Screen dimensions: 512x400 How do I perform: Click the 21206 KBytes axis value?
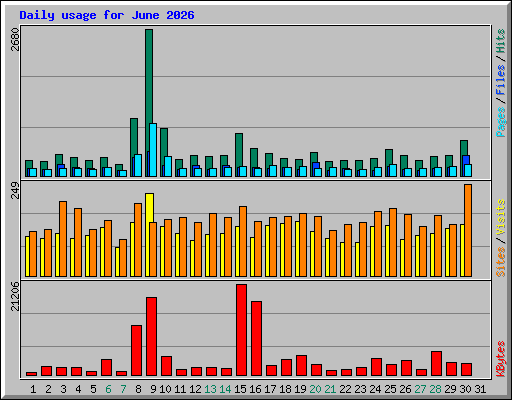(15, 296)
